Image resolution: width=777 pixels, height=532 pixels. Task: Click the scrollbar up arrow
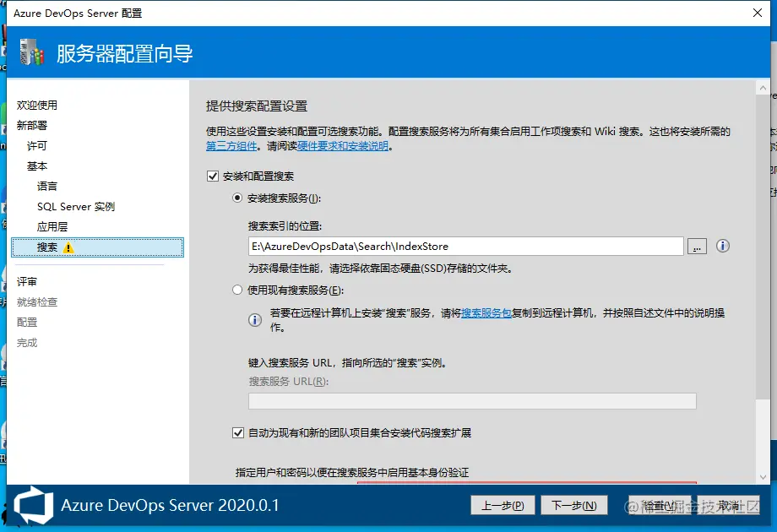[x=763, y=88]
